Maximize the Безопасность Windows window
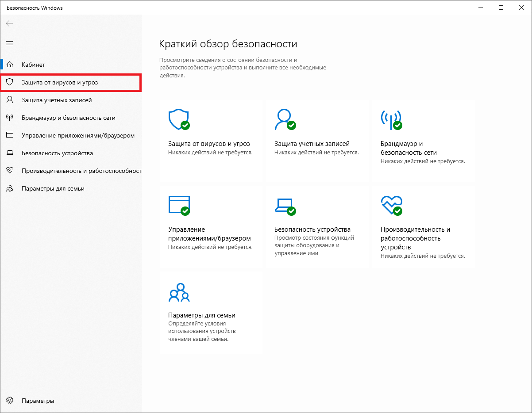The width and height of the screenshot is (532, 413). pos(501,8)
